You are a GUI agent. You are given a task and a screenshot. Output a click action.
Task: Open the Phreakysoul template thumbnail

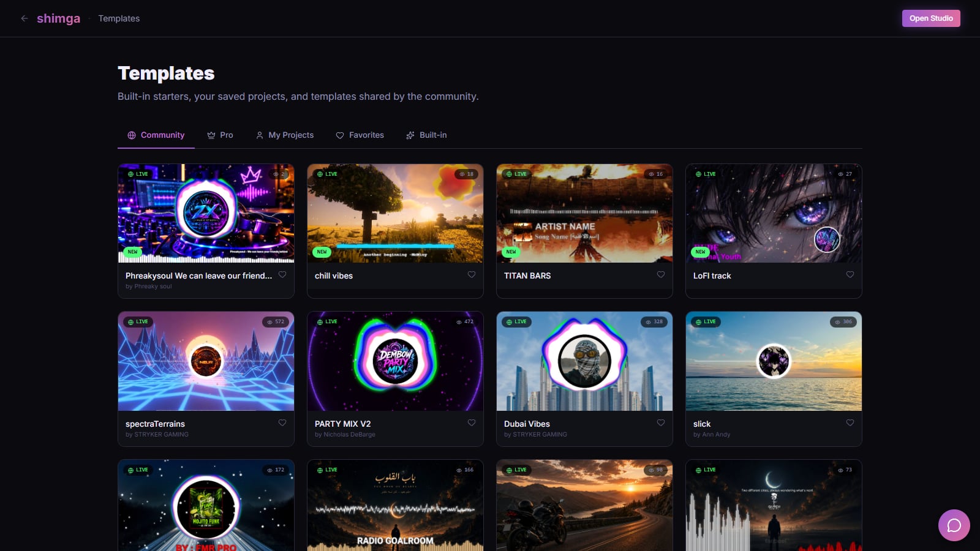[206, 214]
